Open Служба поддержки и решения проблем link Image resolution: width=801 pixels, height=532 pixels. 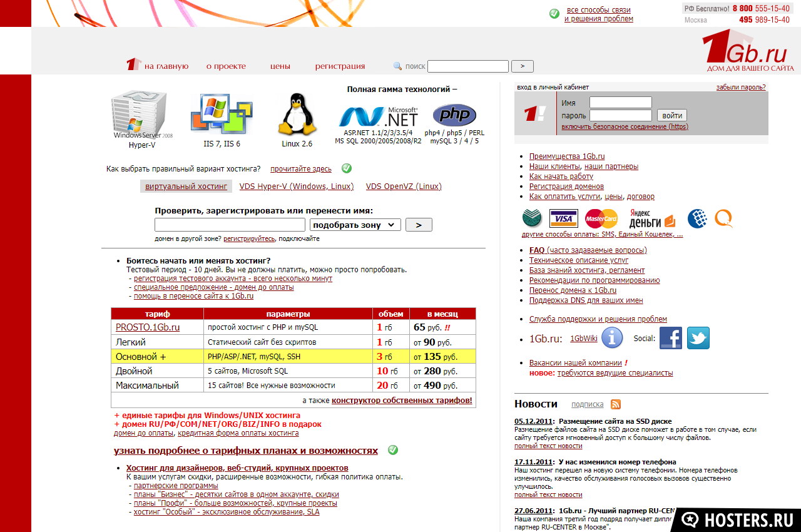[x=598, y=319]
